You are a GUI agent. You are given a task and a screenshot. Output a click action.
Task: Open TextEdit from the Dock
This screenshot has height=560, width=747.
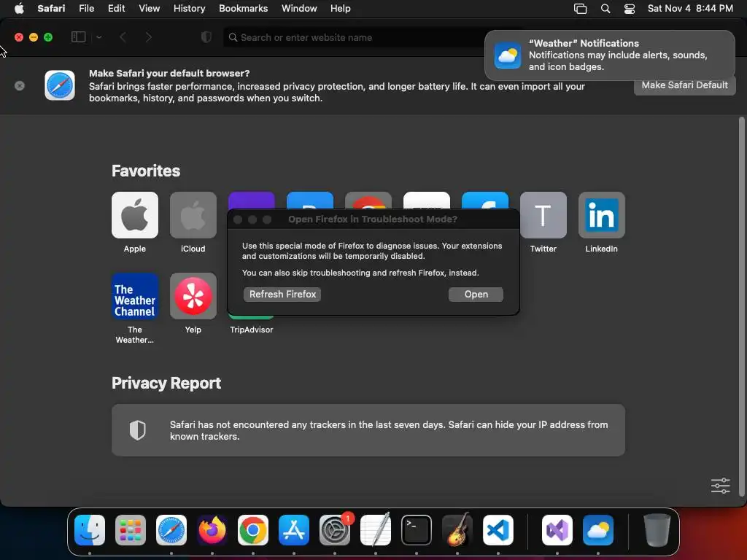coord(376,530)
